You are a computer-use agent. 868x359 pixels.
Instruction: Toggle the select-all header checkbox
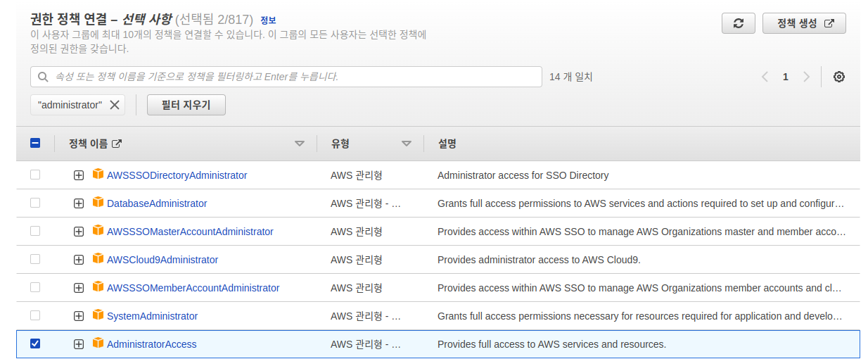(x=35, y=143)
